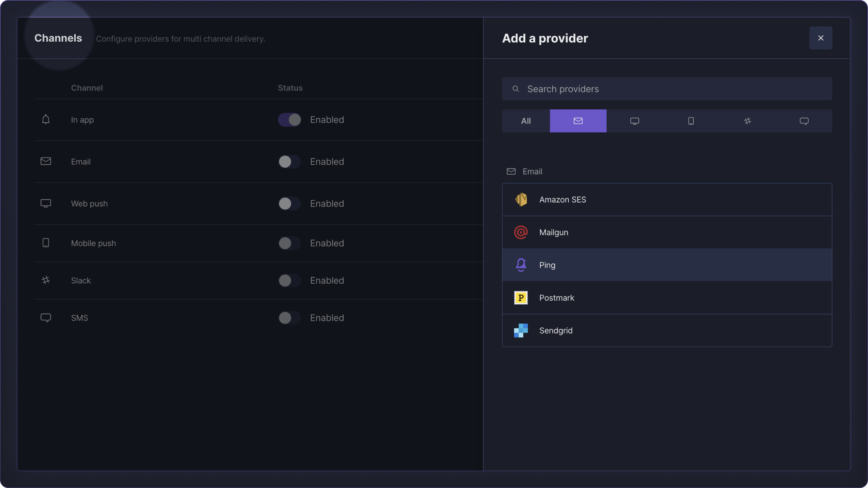Click the Web push channel name
The height and width of the screenshot is (488, 868).
[x=90, y=204]
